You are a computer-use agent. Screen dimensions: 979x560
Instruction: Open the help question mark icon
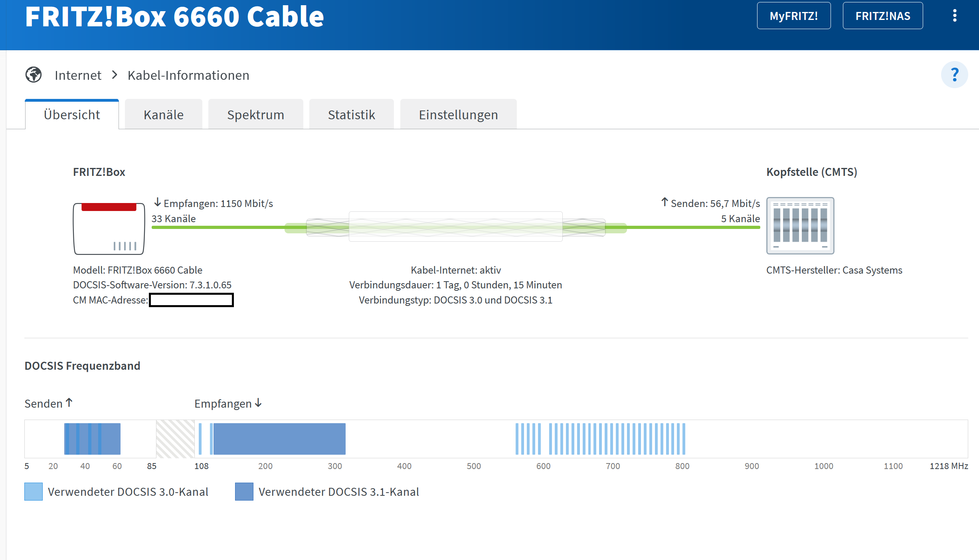point(954,75)
